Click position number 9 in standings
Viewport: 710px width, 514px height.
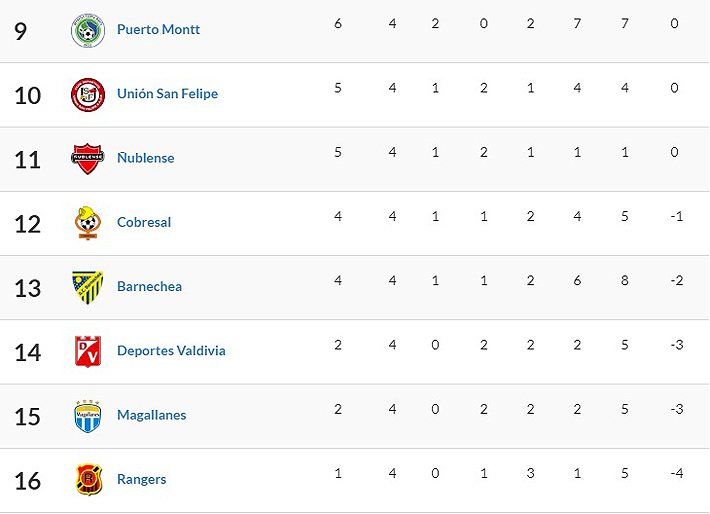[x=21, y=30]
